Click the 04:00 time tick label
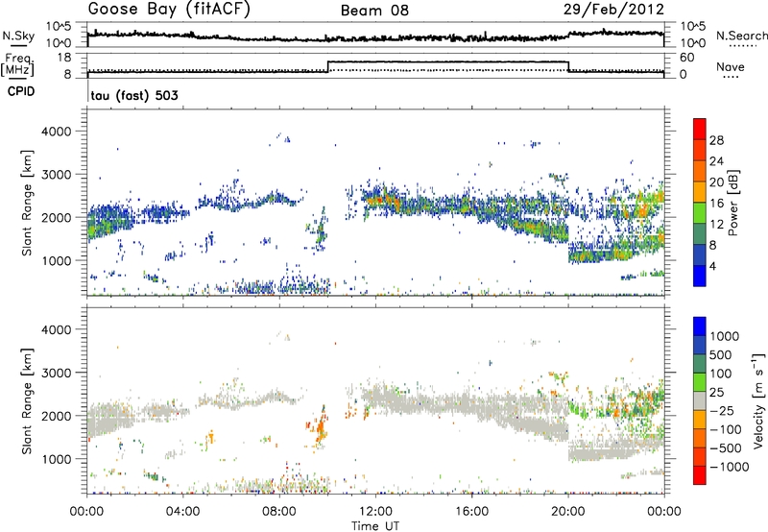 pyautogui.click(x=182, y=512)
